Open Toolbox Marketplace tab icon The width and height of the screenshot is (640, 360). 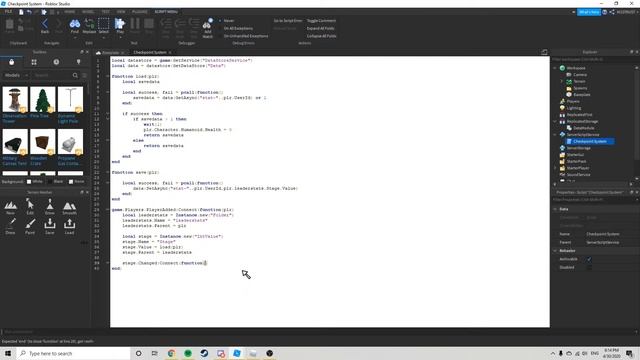[x=11, y=62]
